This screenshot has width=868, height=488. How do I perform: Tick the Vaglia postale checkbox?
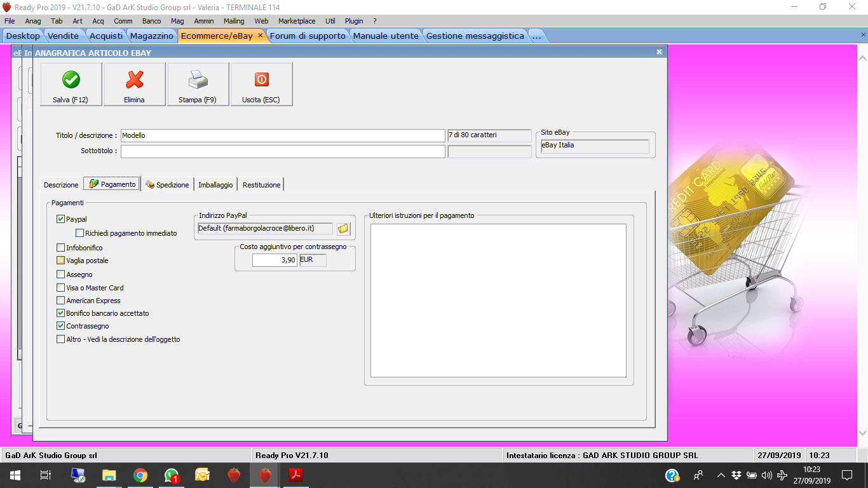pos(61,261)
